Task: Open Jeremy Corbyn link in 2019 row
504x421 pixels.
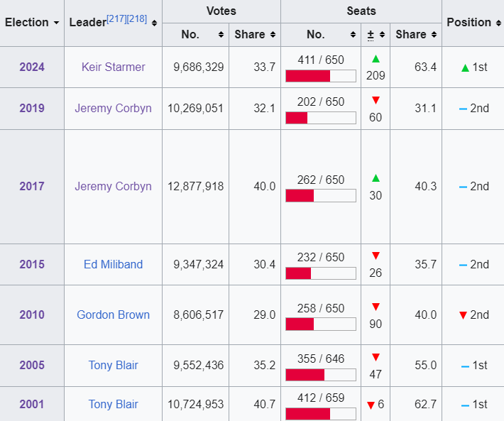Action: (x=113, y=109)
